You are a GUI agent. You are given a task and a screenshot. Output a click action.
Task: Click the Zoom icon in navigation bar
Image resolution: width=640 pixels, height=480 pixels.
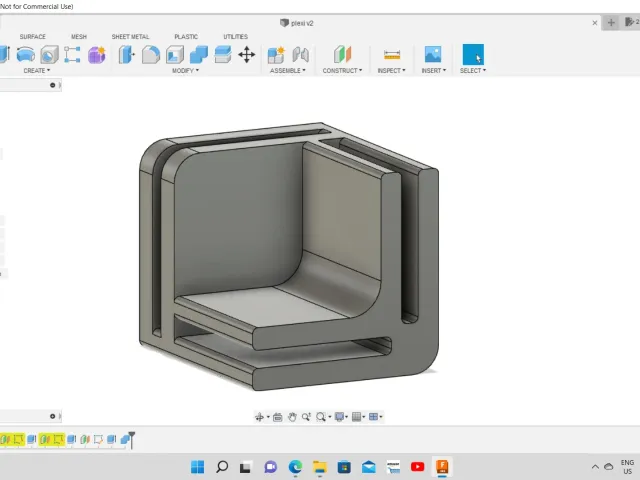point(306,417)
